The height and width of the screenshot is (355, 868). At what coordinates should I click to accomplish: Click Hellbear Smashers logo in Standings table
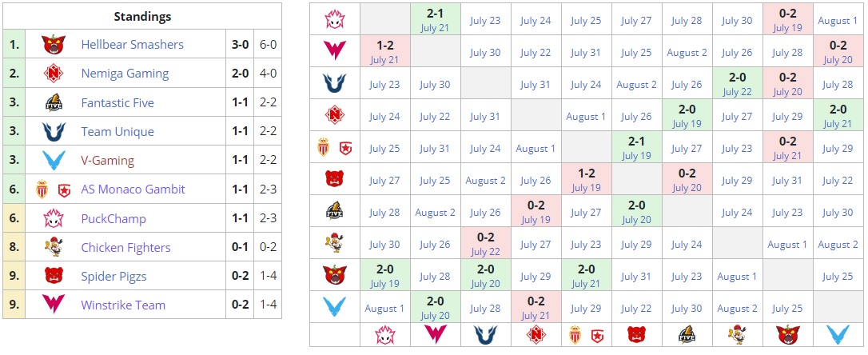coord(55,45)
